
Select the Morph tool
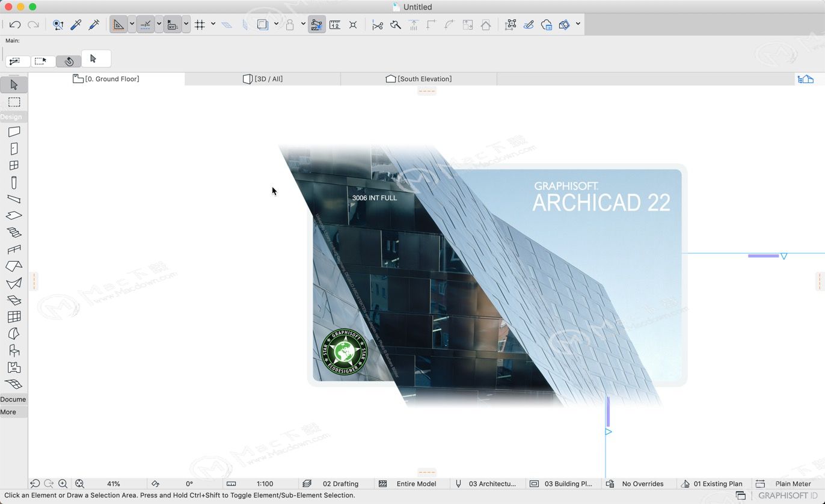pyautogui.click(x=14, y=333)
